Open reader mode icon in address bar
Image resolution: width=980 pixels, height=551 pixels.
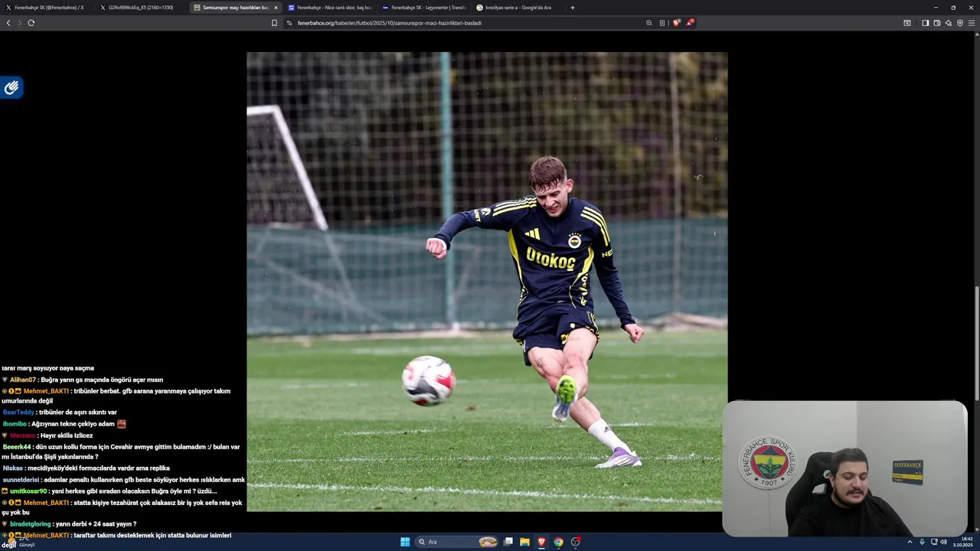tap(662, 23)
